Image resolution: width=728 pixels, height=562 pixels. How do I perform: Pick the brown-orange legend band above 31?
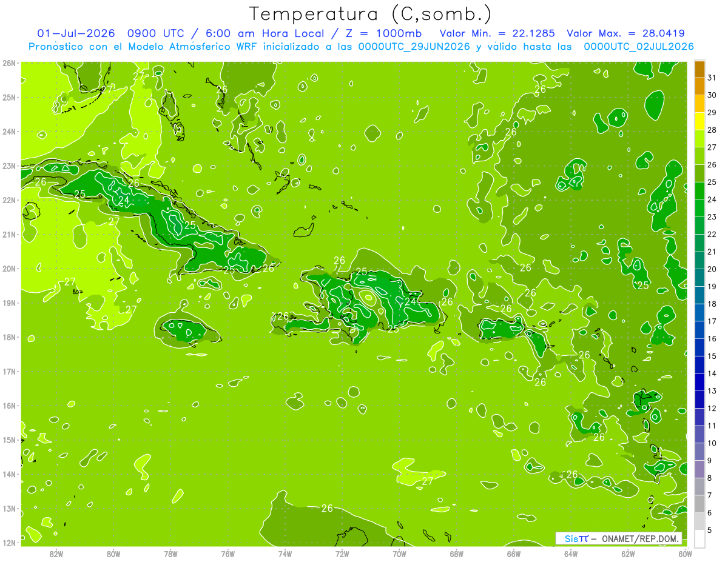pyautogui.click(x=699, y=70)
